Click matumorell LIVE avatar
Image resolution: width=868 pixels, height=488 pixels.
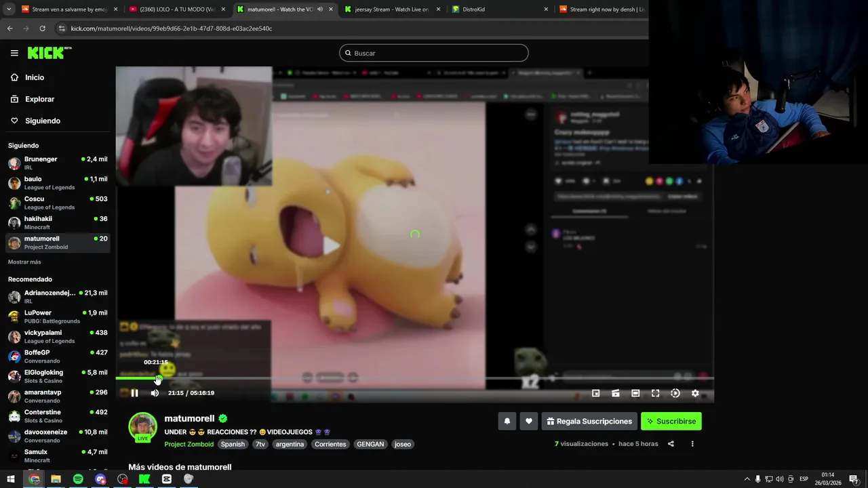[x=142, y=427]
